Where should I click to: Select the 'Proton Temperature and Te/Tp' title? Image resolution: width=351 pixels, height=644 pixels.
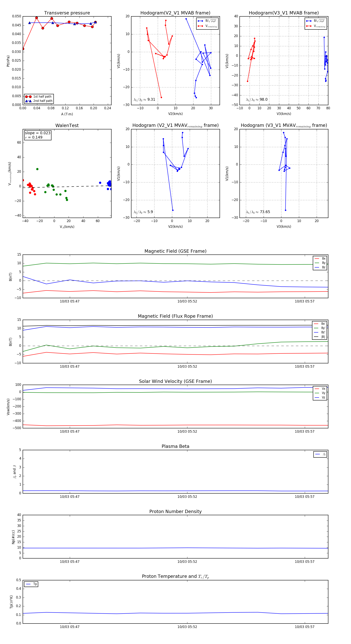coord(175,576)
